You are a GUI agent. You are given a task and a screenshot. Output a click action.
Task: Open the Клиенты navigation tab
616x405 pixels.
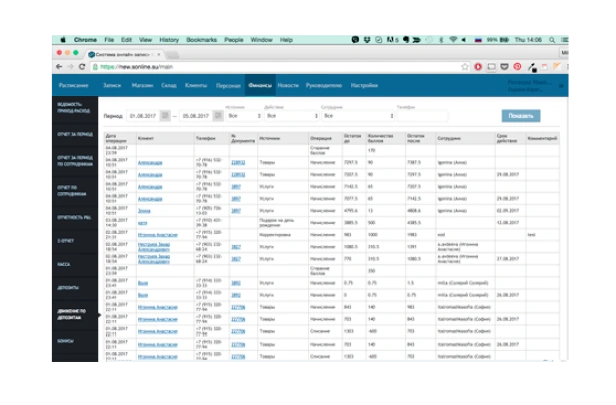[196, 85]
